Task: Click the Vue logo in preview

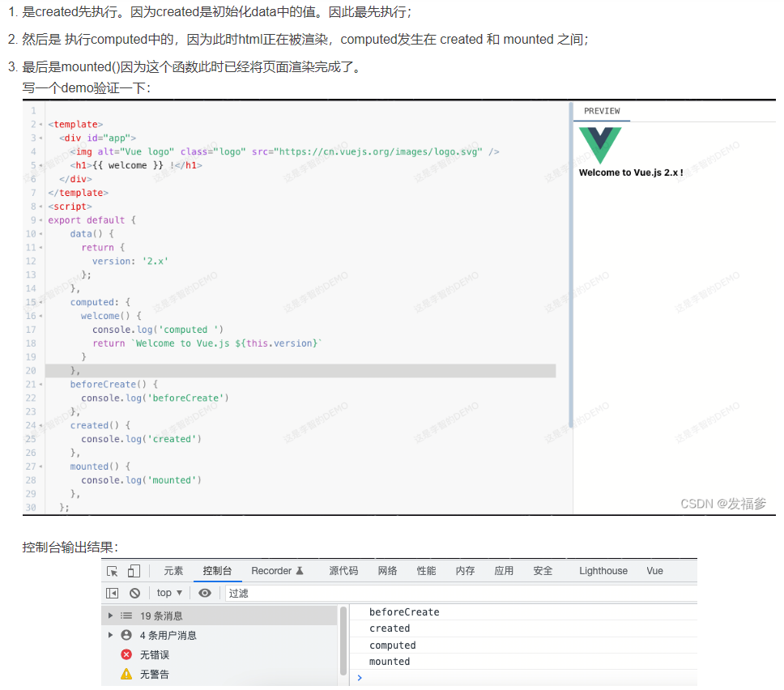Action: 600,145
